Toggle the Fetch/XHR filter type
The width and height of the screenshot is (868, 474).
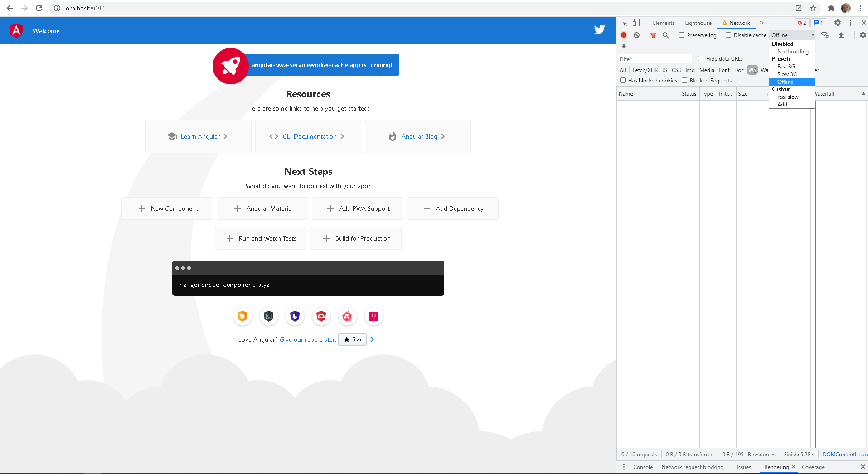click(645, 70)
